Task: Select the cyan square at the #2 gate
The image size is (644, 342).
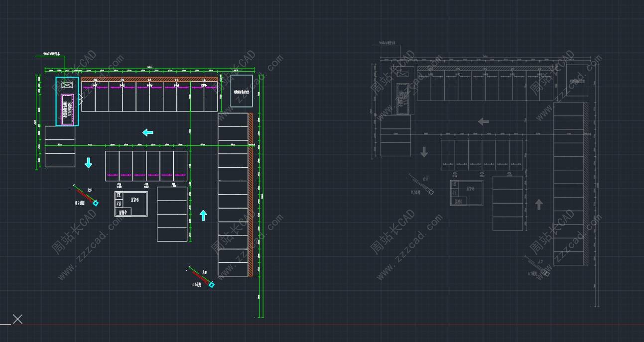Action: coord(96,203)
